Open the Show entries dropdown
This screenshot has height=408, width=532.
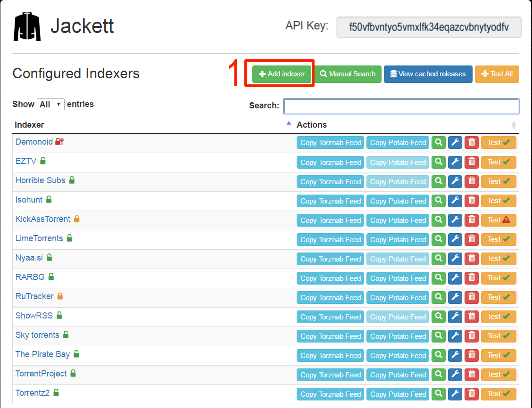50,104
